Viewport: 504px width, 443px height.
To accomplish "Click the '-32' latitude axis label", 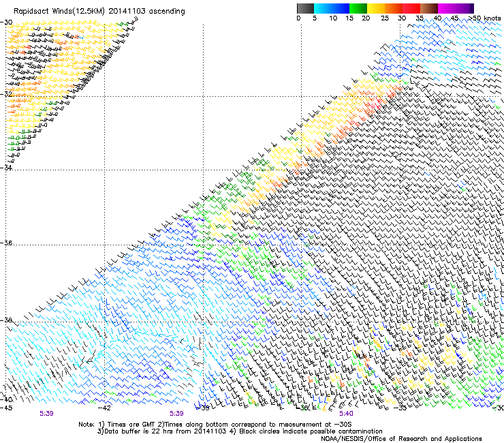I will tap(6, 94).
